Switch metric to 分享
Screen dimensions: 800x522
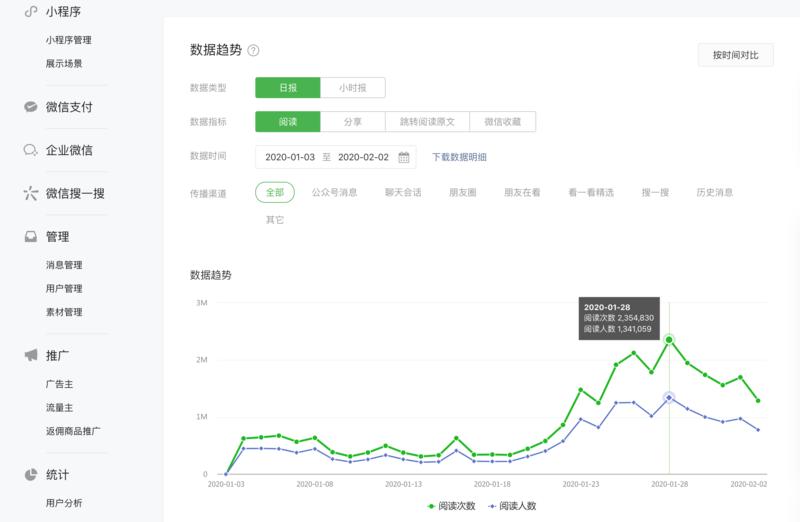[353, 121]
